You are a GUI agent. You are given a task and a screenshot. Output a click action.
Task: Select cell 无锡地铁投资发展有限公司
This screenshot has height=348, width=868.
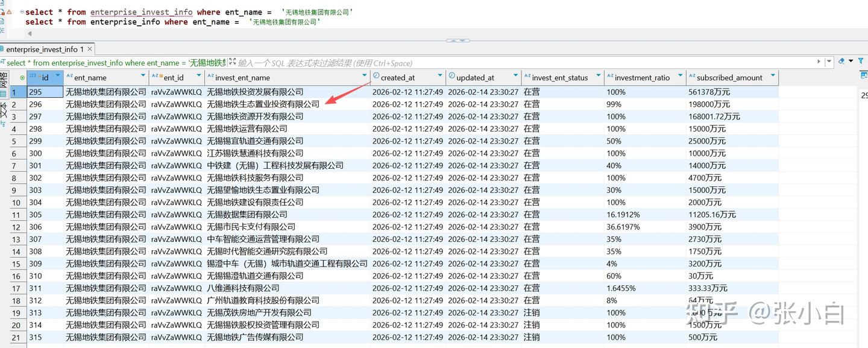288,92
